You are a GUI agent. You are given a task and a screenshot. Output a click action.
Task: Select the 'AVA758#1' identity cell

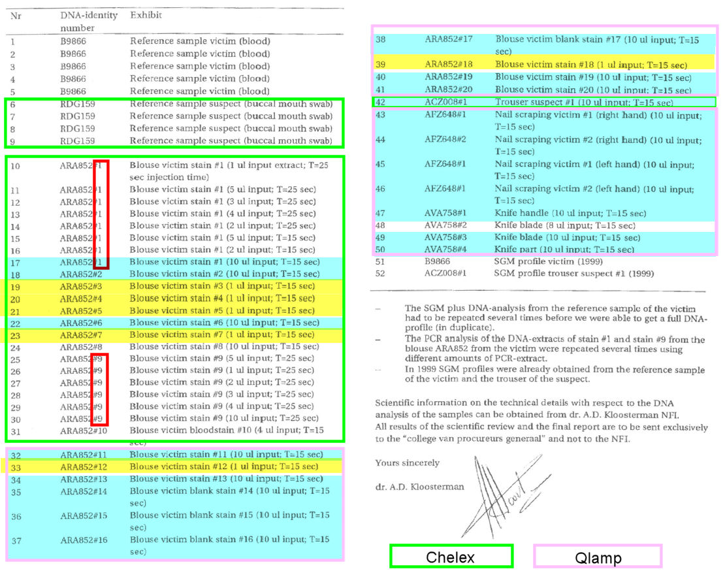(x=445, y=213)
